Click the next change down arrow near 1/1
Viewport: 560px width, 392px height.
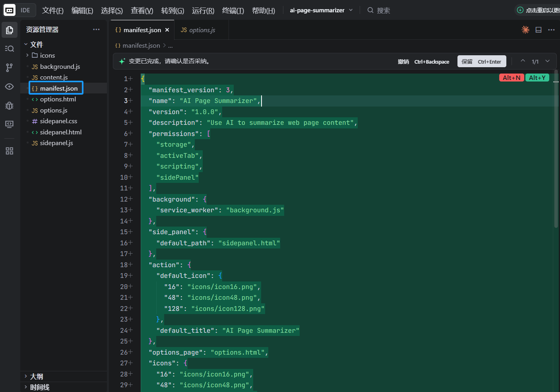point(548,61)
